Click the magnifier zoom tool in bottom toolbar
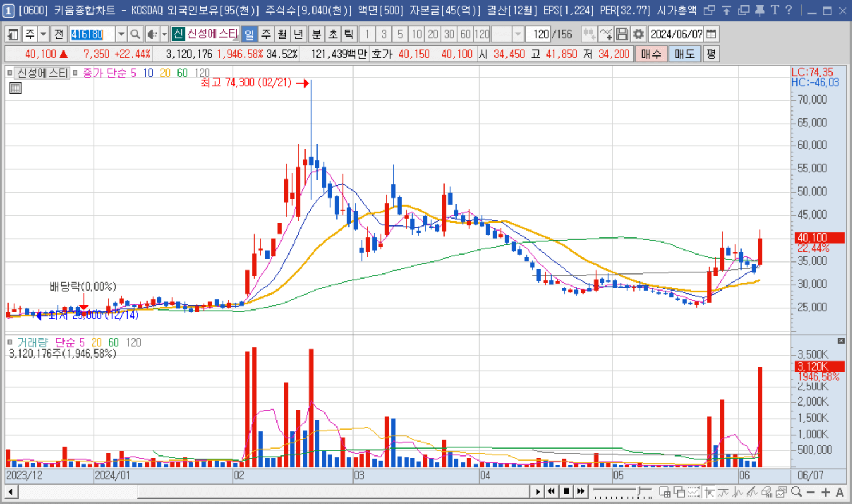852x504 pixels. point(796,492)
